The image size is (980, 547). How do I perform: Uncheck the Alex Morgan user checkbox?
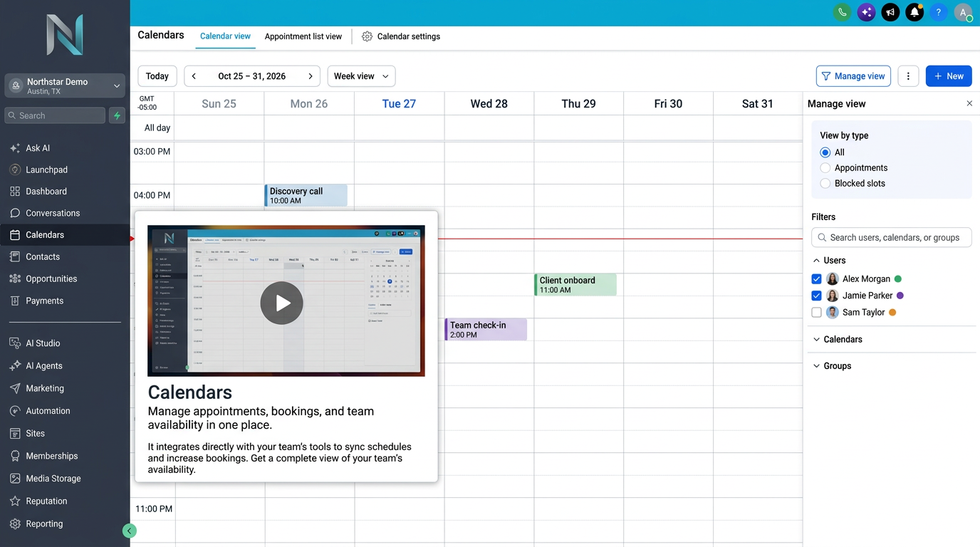(817, 279)
